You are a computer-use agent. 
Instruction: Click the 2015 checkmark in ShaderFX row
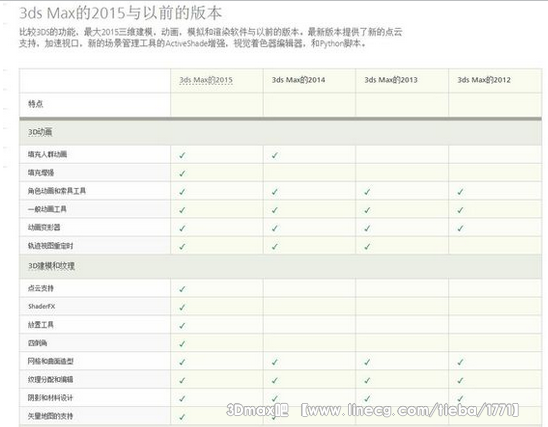[182, 307]
